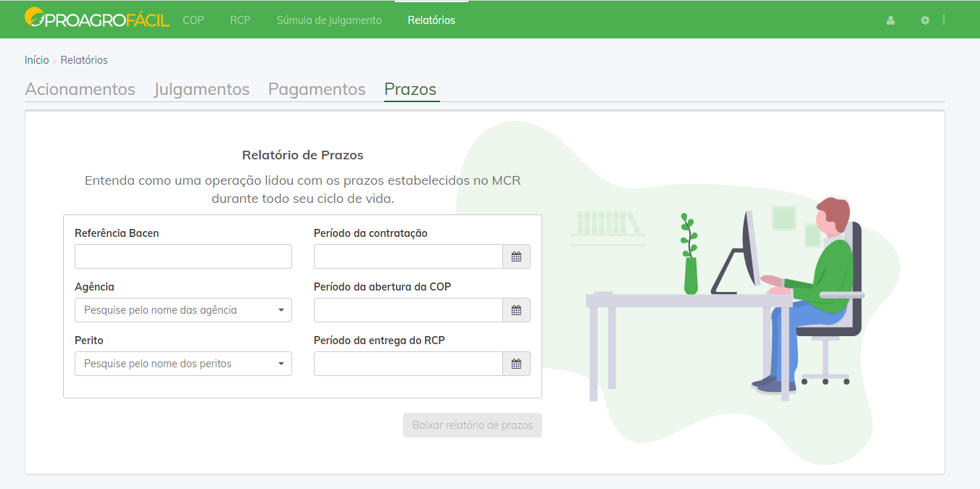This screenshot has width=980, height=489.
Task: Switch to the Pagamentos tab
Action: point(317,89)
